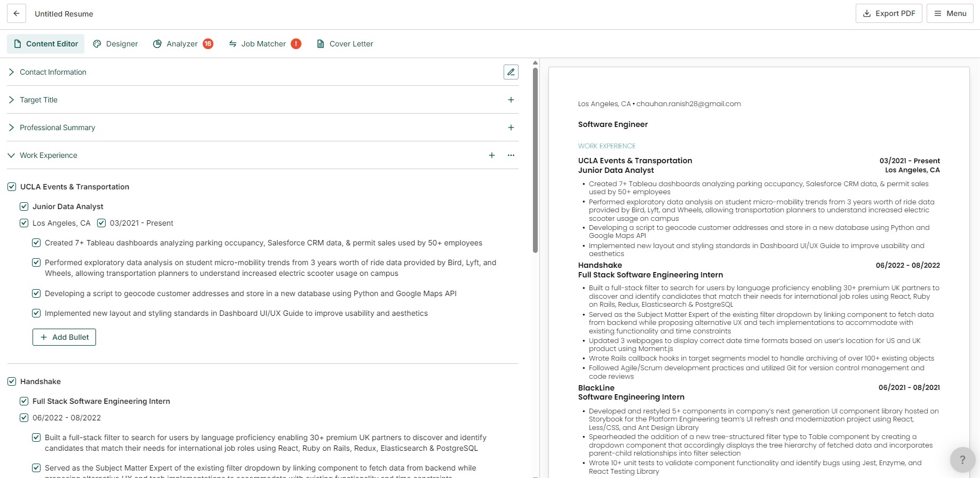
Task: Uncheck UCLA Events & Transportation checkbox
Action: (12, 187)
